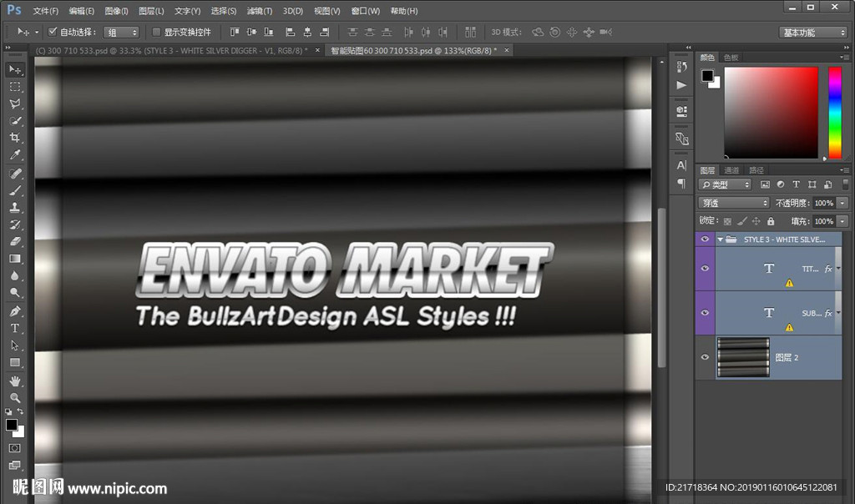Click the Pen tool icon

[15, 310]
